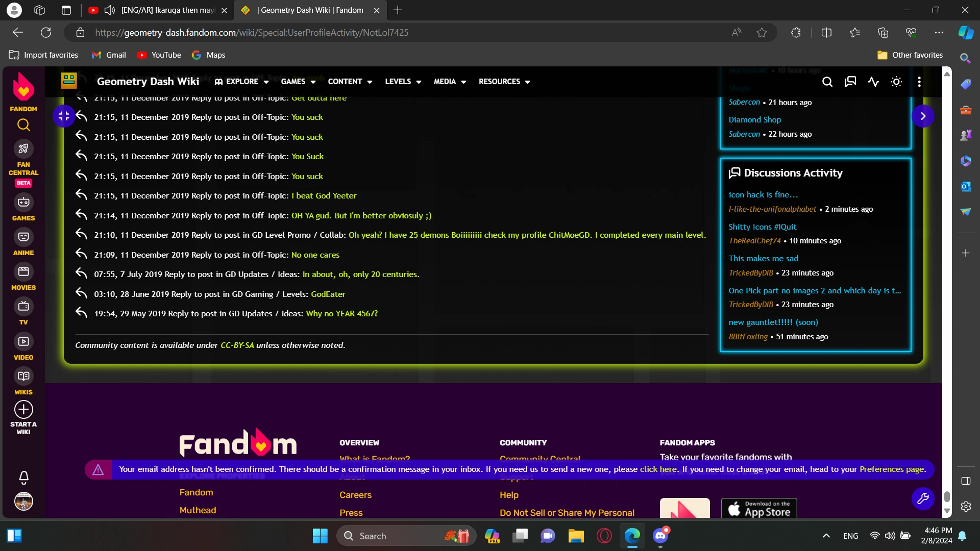The height and width of the screenshot is (551, 980).
Task: Toggle light/dark theme sun icon
Action: click(x=896, y=82)
